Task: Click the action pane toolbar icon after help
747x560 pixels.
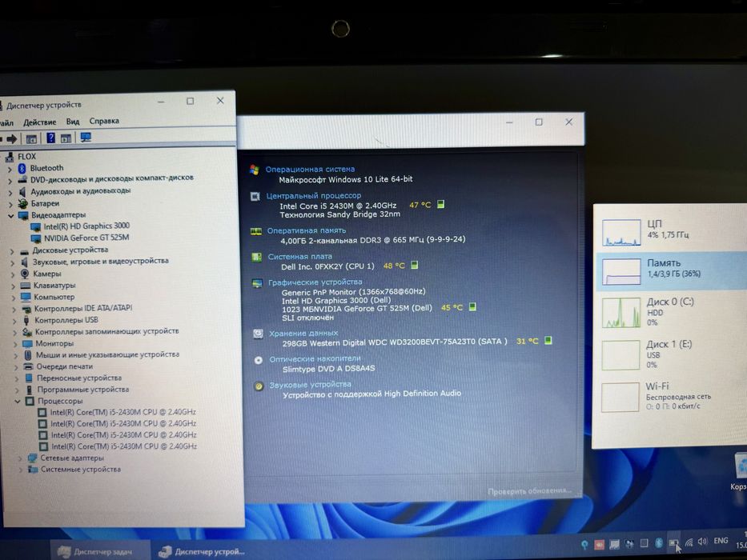Action: coord(66,138)
